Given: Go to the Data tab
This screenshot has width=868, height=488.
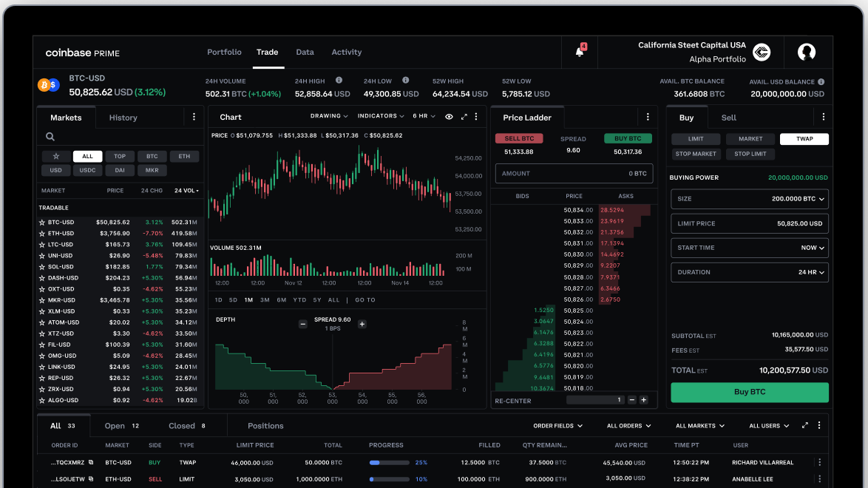Looking at the screenshot, I should [x=305, y=52].
